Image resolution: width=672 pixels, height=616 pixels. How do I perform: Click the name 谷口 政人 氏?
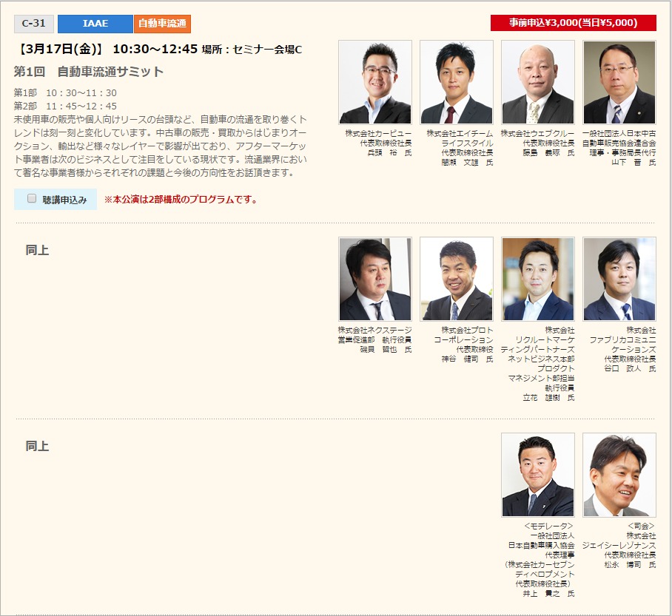(x=630, y=369)
